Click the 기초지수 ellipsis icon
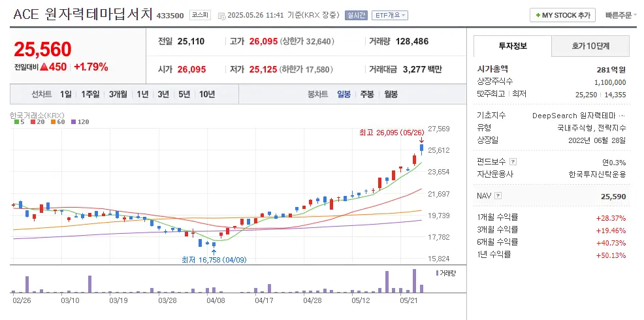Image resolution: width=644 pixels, height=320 pixels. click(621, 116)
